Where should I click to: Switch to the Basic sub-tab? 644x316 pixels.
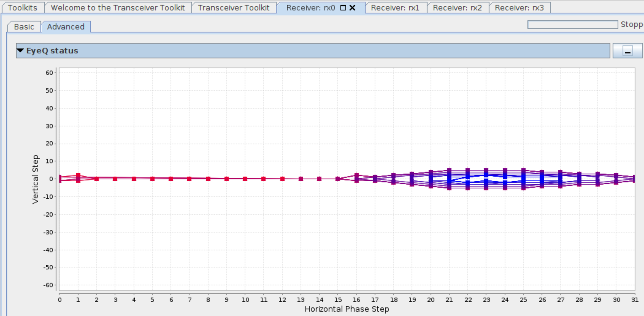click(x=24, y=27)
